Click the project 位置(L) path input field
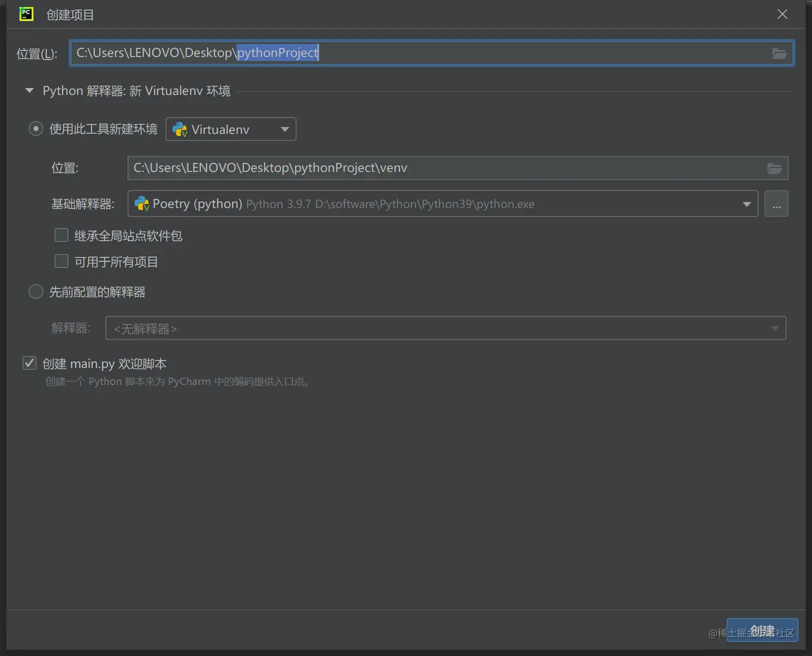The width and height of the screenshot is (812, 656). tap(432, 53)
